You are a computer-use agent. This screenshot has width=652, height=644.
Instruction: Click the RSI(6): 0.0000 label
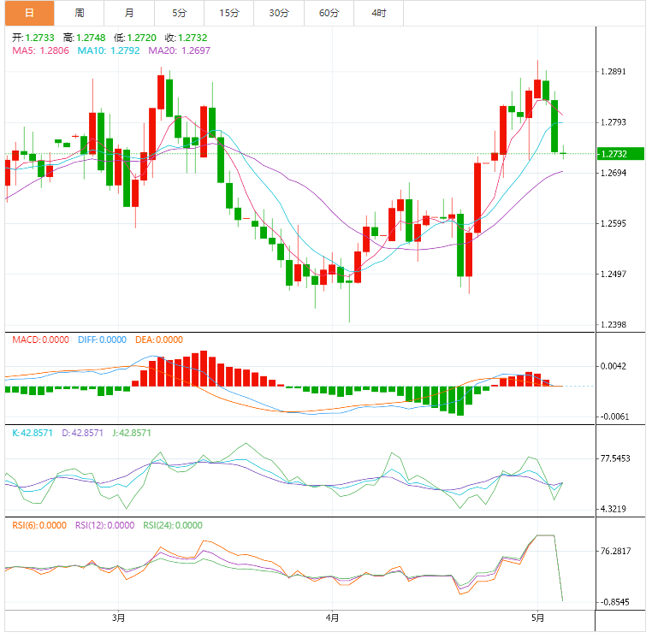39,525
